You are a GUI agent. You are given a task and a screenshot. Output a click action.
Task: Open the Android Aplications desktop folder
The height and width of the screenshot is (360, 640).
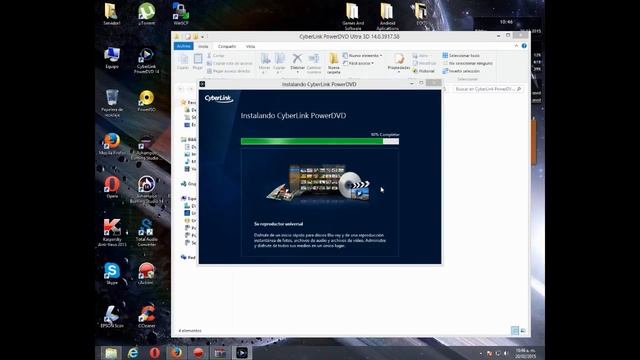click(x=387, y=16)
